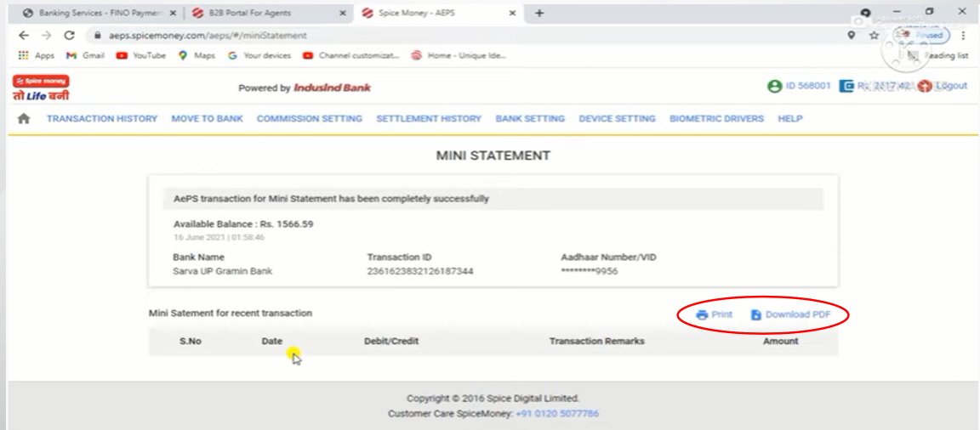Screen dimensions: 980x430
Task: Open TRANSACTION HISTORY menu
Action: point(102,119)
